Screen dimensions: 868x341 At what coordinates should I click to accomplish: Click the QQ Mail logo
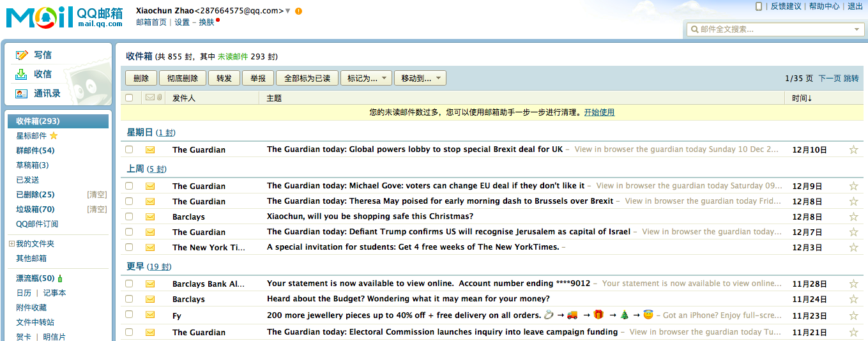(64, 17)
